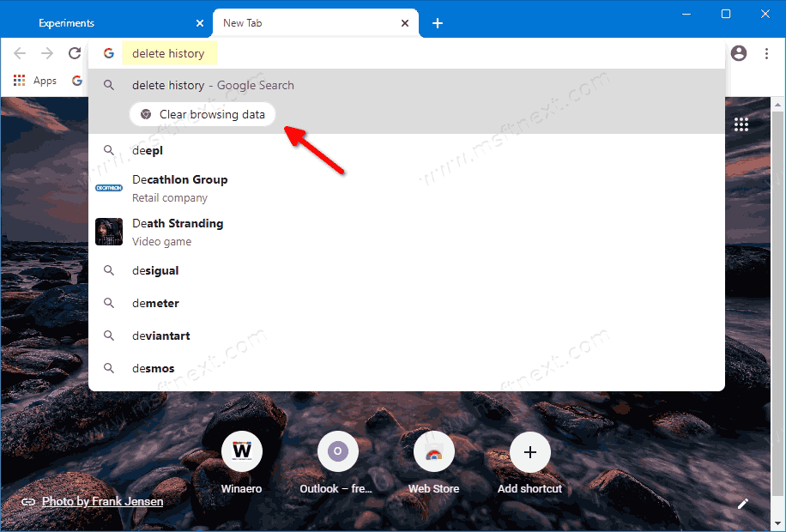Image resolution: width=786 pixels, height=532 pixels.
Task: Open the Web Store shortcut
Action: coord(433,451)
